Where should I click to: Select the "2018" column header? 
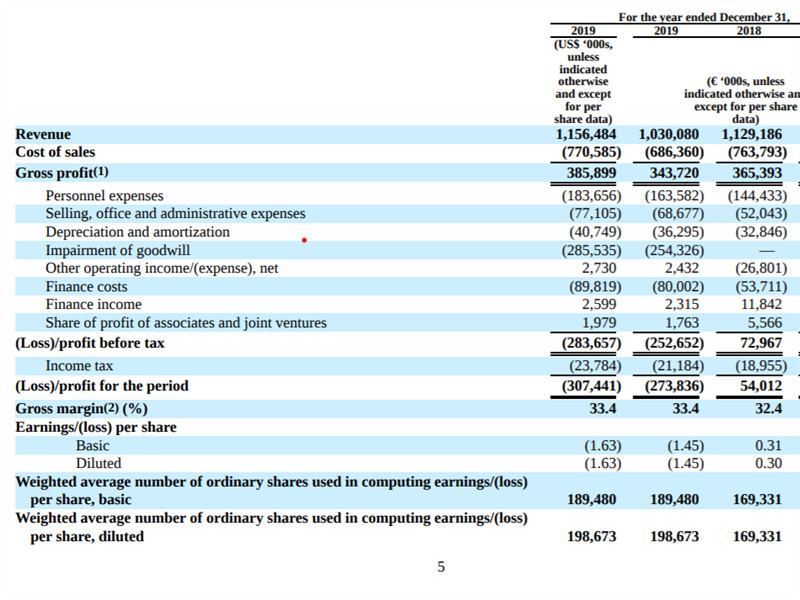[748, 30]
